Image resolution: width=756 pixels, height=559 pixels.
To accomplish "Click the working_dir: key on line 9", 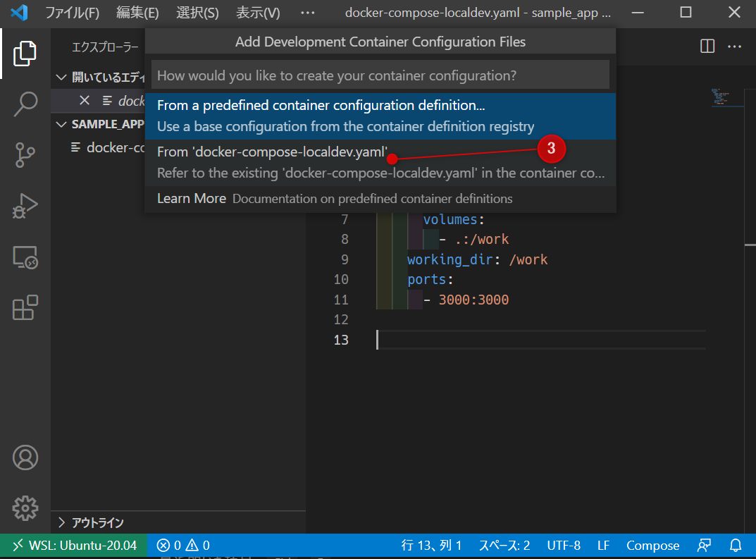I will pyautogui.click(x=450, y=259).
